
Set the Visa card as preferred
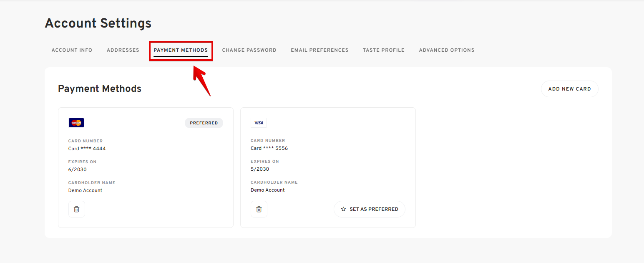coord(369,209)
